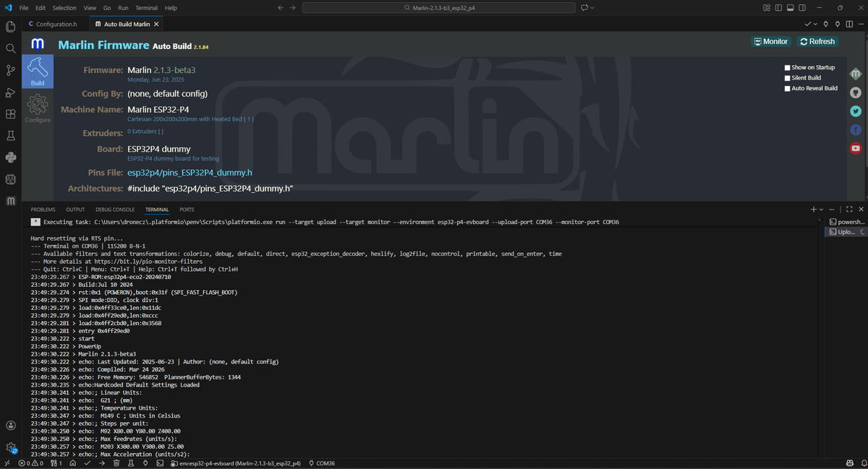Click PlatformIO Home icon in status bar
868x469 pixels.
coord(73,463)
